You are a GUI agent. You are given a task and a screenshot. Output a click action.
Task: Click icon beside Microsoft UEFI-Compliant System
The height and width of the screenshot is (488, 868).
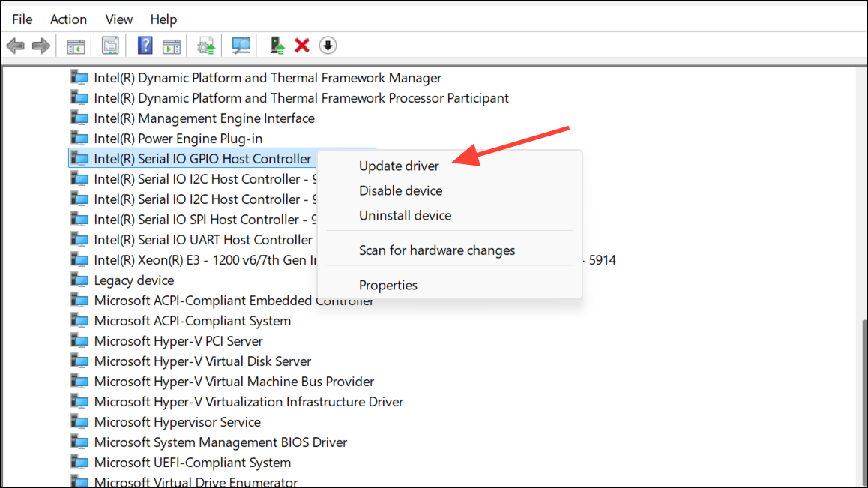pos(79,462)
